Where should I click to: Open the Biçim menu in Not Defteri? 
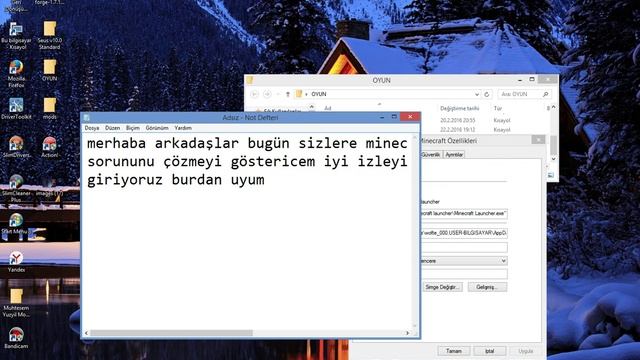pyautogui.click(x=133, y=128)
